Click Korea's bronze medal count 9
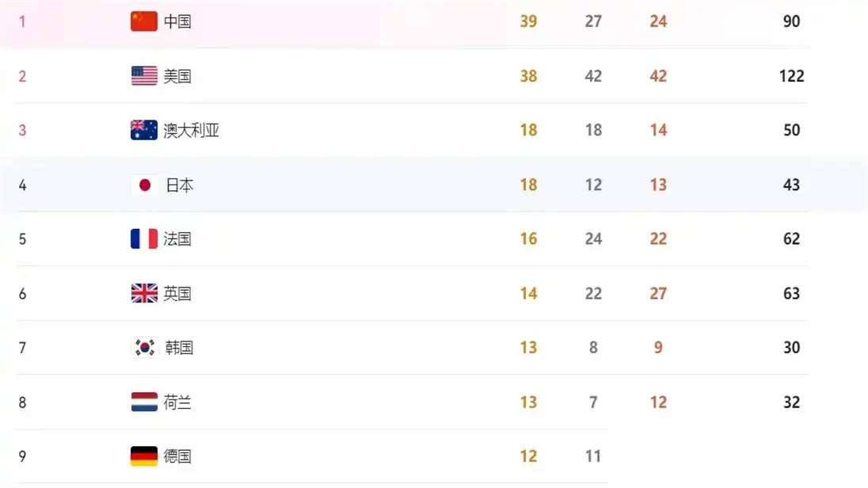Screen dimensions: 868x488 658,347
